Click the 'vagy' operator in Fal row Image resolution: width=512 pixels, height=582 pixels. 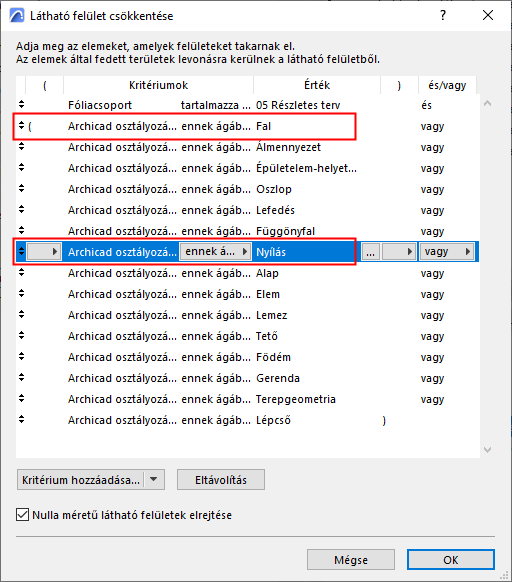[433, 126]
